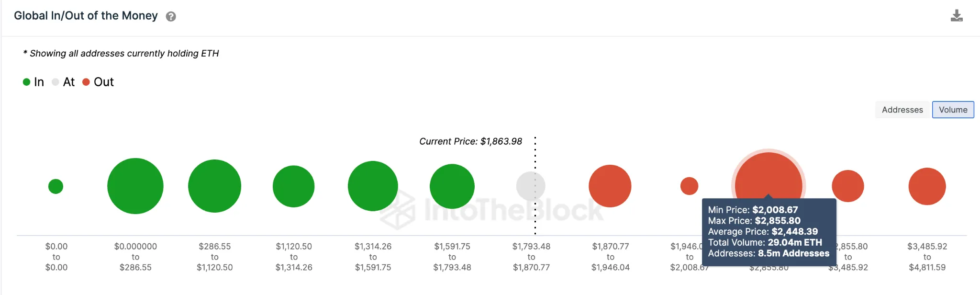This screenshot has height=295, width=980.
Task: Click the red bubble ending at $3,485.92
Action: pyautogui.click(x=847, y=186)
